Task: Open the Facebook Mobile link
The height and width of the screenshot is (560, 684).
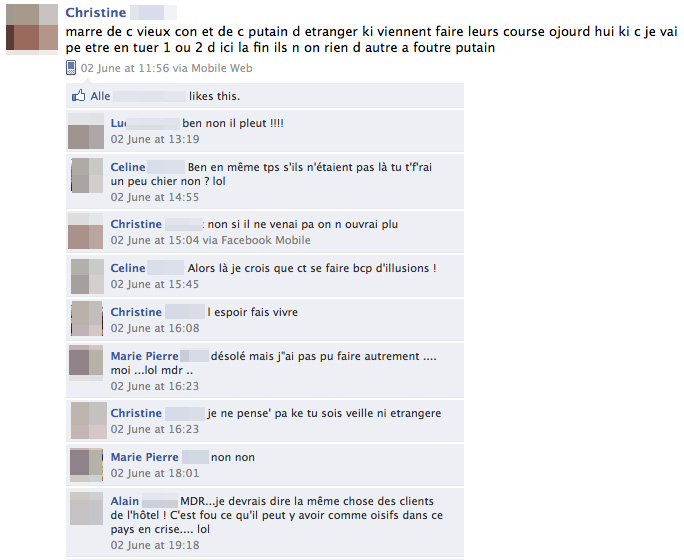Action: pos(266,240)
